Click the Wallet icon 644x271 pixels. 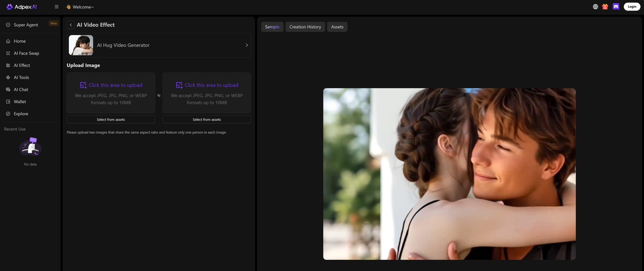coord(8,102)
